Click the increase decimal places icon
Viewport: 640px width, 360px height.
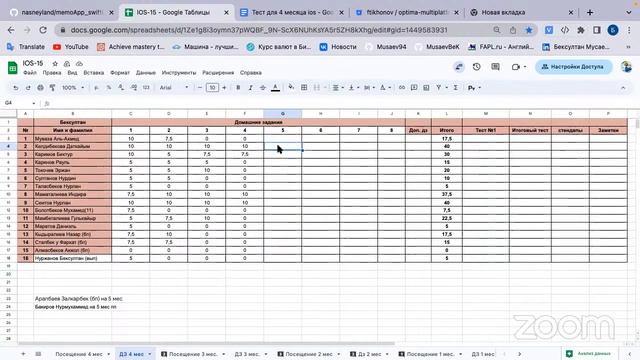point(133,88)
